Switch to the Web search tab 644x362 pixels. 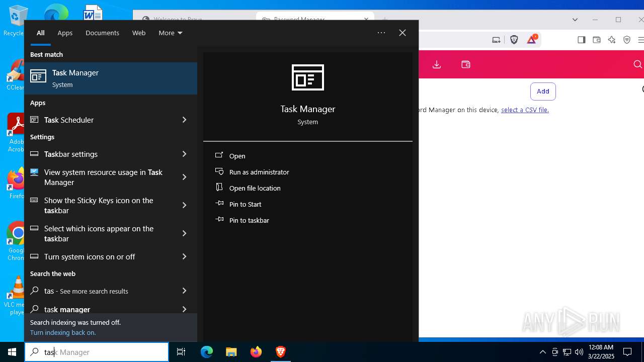point(139,33)
